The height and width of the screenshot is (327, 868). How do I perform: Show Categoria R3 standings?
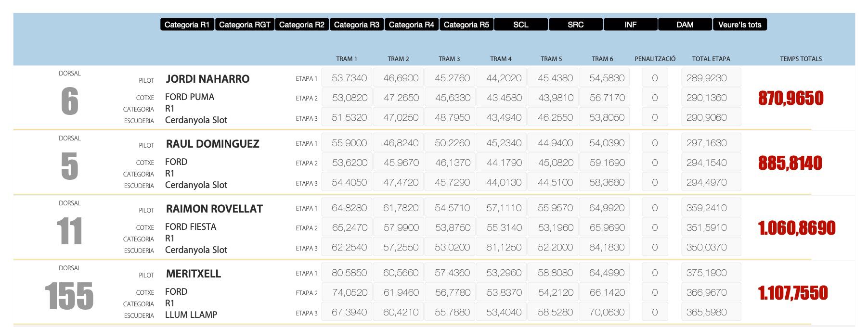coord(357,25)
